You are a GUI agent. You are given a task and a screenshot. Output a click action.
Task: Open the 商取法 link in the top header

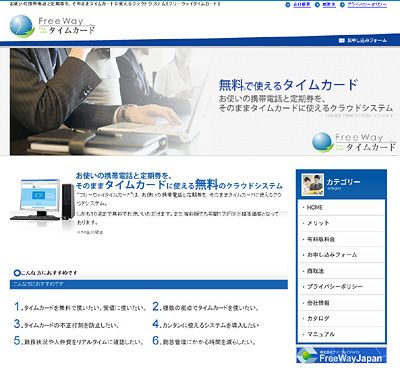point(329,5)
